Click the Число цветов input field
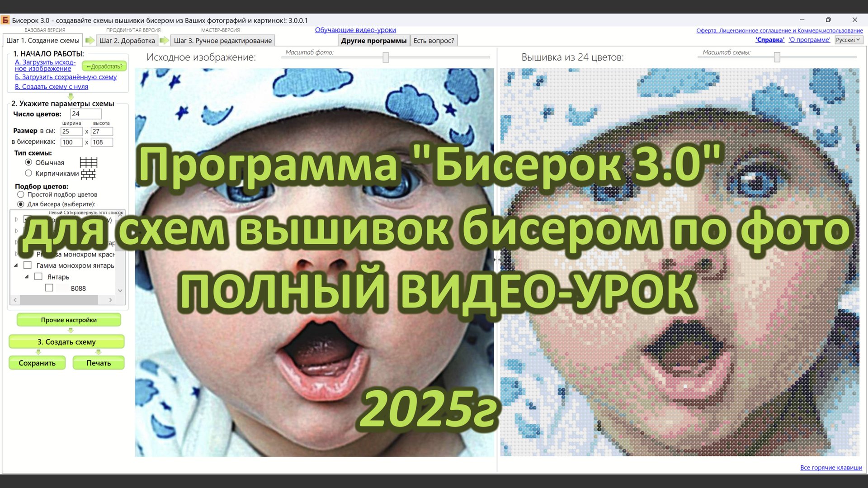868x488 pixels. pos(86,114)
